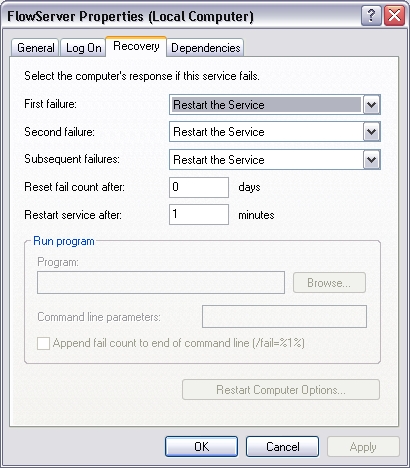Expand the Second failure dropdown arrow
This screenshot has width=410, height=468.
[371, 132]
